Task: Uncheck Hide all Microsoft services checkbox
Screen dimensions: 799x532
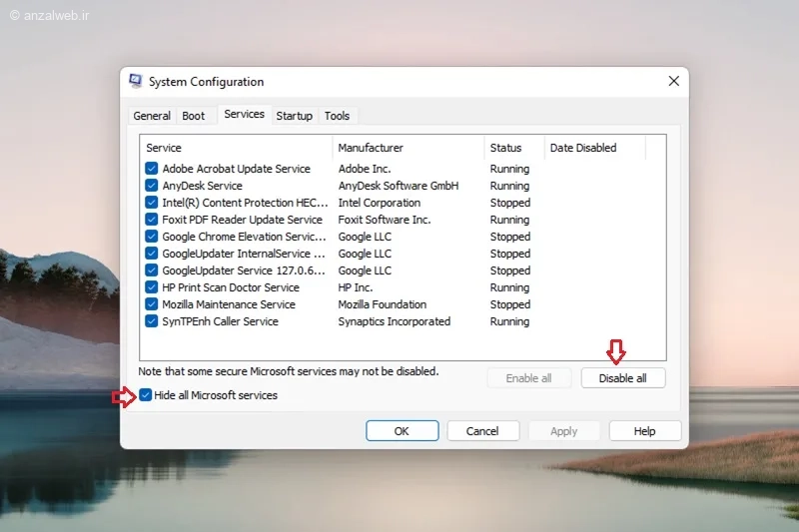Action: tap(146, 395)
